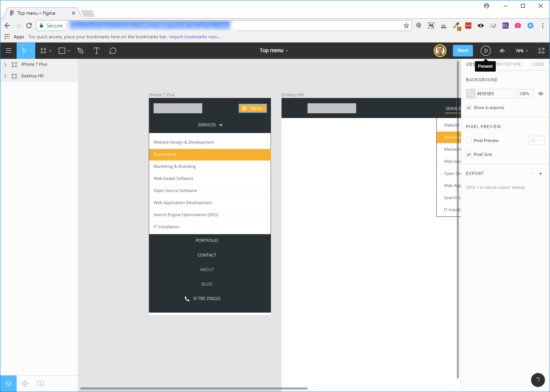Click the 100% opacity field
This screenshot has height=392, width=550.
(x=525, y=94)
